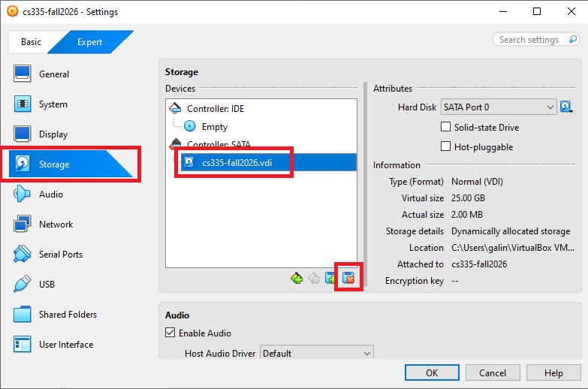Open the Hard Disk port dropdown

point(499,107)
